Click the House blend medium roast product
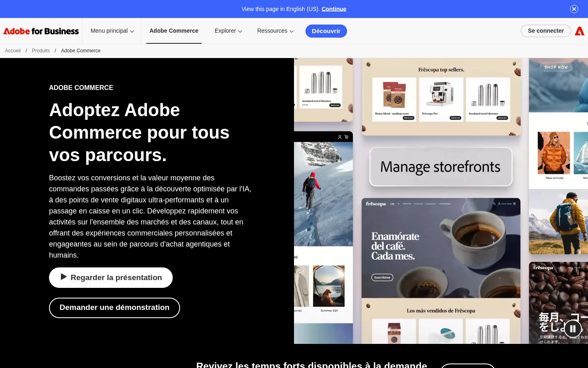588x368 pixels. coord(394,99)
